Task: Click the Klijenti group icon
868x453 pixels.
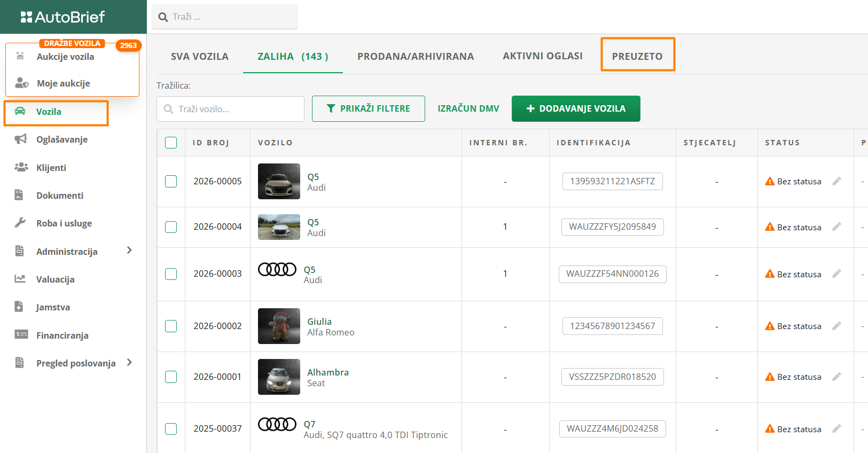Action: coord(21,167)
